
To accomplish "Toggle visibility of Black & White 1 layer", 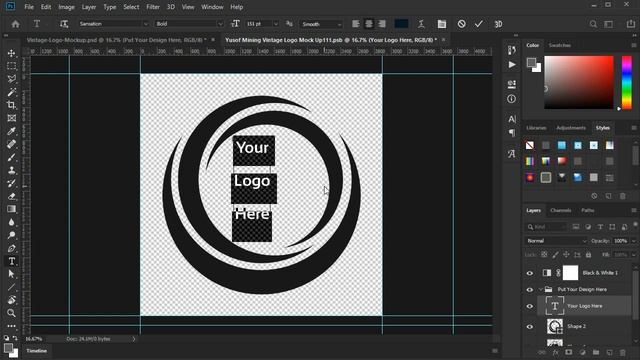I will (x=530, y=273).
